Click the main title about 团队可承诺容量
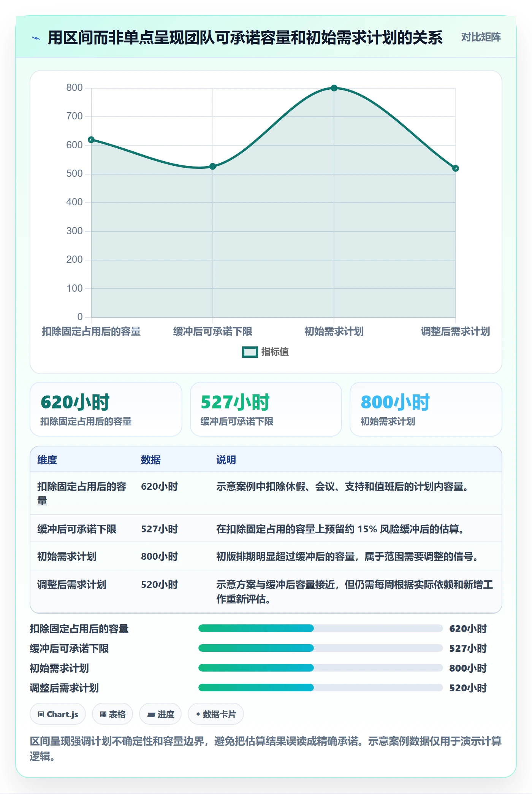This screenshot has width=532, height=794. click(245, 38)
